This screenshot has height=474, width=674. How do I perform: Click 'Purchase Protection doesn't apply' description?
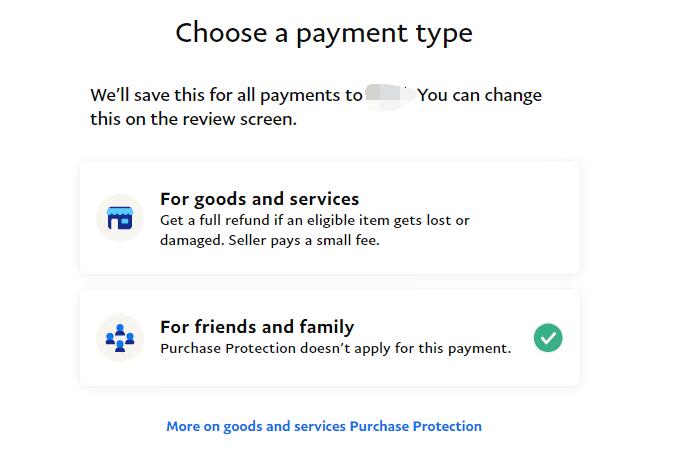(x=336, y=348)
